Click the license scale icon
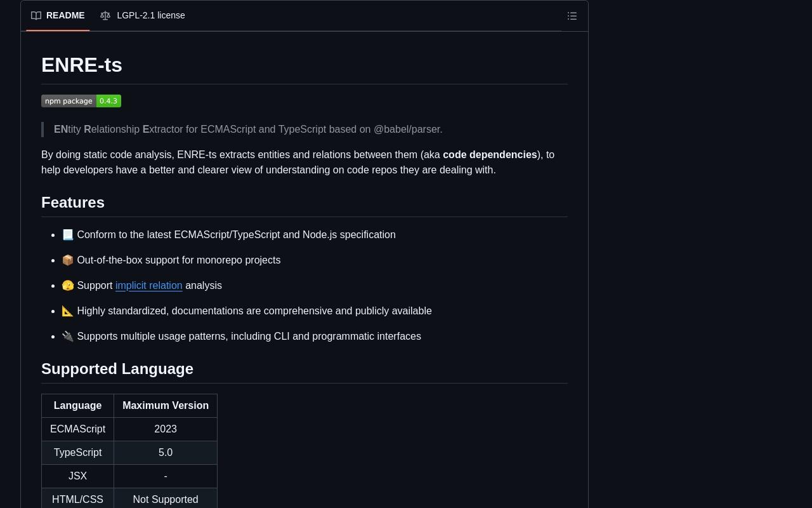Screen dimensions: 812x508 pos(105,15)
